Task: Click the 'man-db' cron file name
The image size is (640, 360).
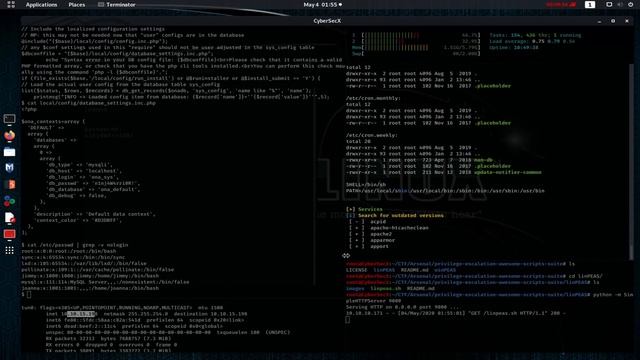Action: click(483, 160)
